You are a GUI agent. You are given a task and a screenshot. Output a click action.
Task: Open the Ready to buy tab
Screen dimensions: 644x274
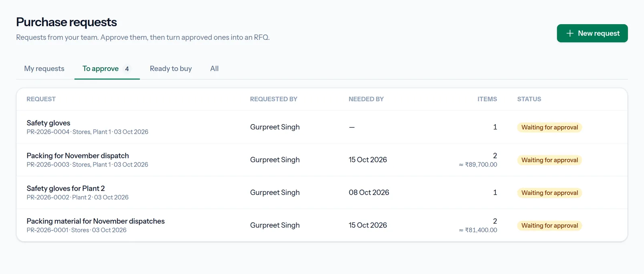coord(171,68)
